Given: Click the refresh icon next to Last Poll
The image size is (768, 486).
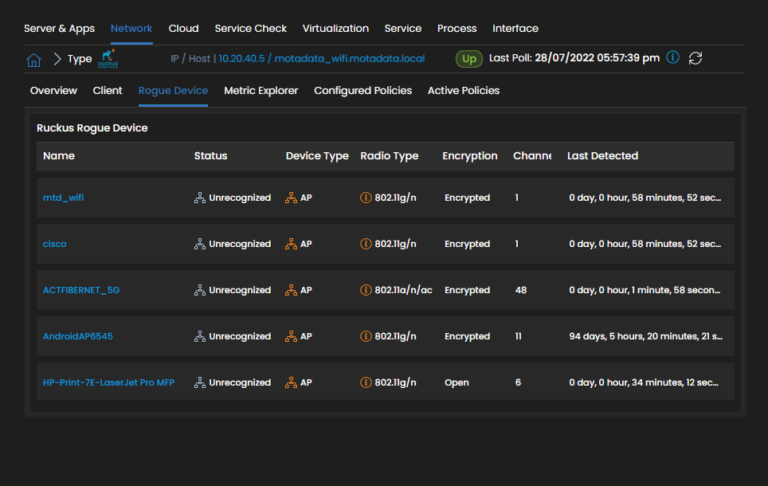Looking at the screenshot, I should point(695,58).
